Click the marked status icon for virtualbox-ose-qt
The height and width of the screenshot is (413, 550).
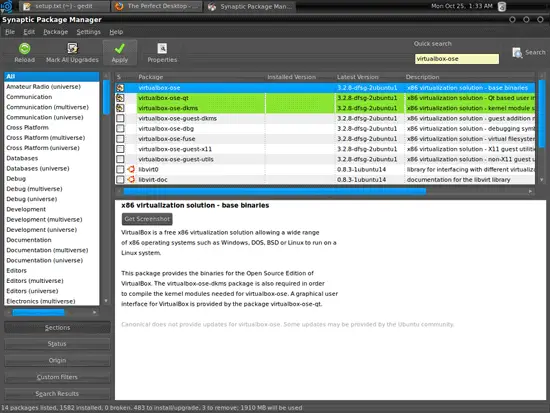tap(120, 98)
